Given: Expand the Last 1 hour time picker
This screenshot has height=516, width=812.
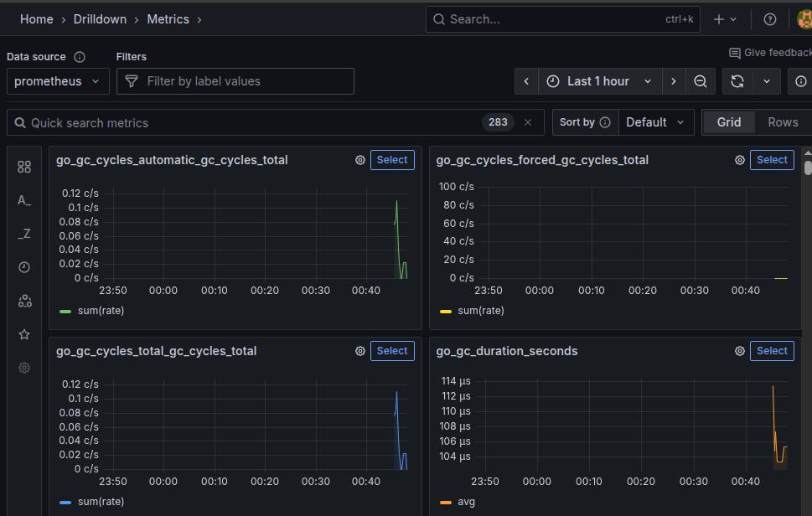Looking at the screenshot, I should [598, 81].
